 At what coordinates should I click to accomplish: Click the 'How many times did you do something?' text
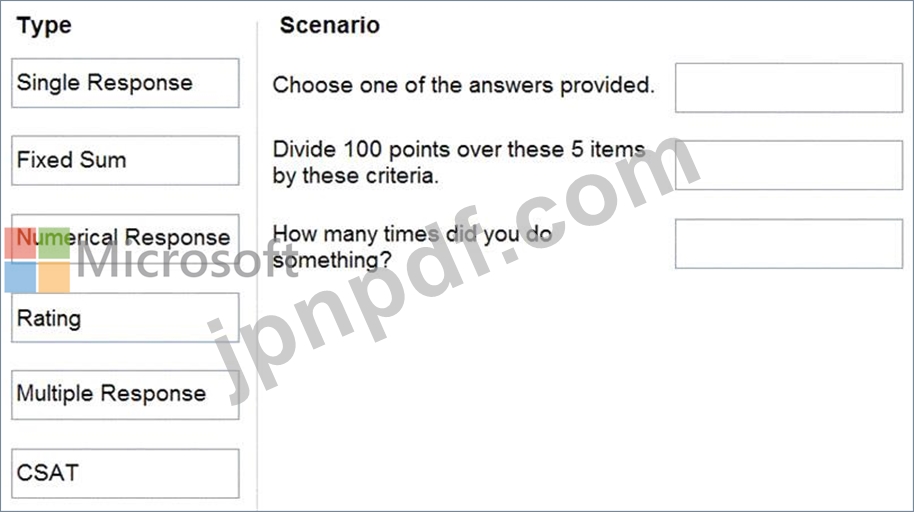click(412, 247)
